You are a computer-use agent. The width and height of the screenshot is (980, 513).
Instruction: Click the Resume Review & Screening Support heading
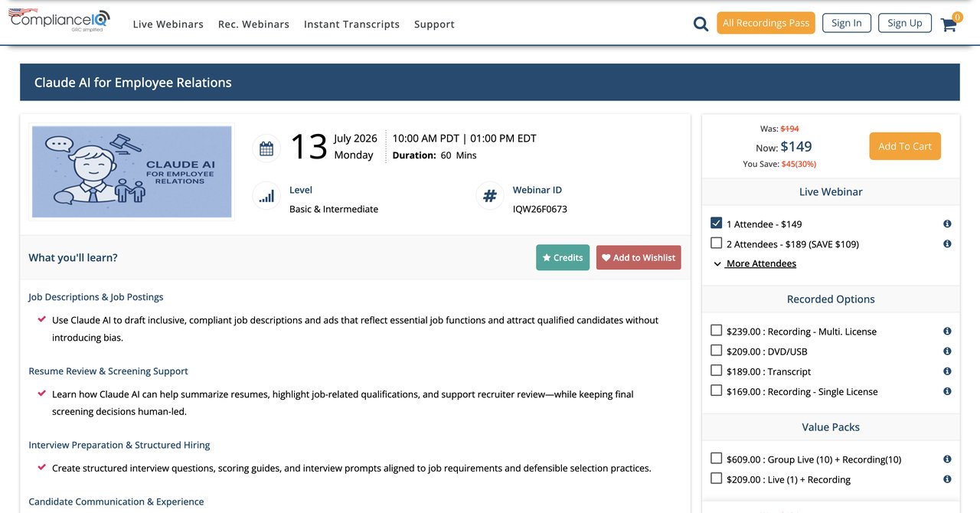(108, 371)
